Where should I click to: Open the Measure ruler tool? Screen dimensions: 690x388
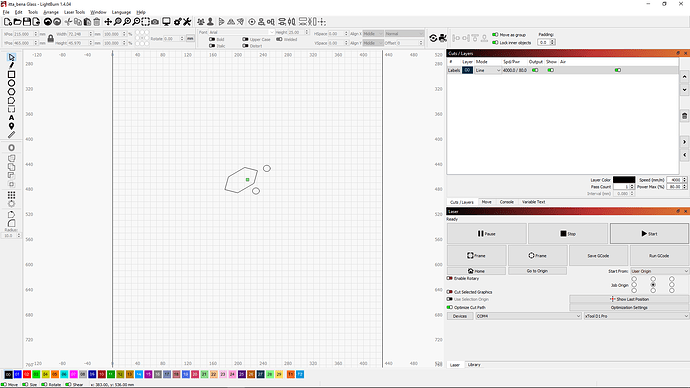tap(11, 135)
